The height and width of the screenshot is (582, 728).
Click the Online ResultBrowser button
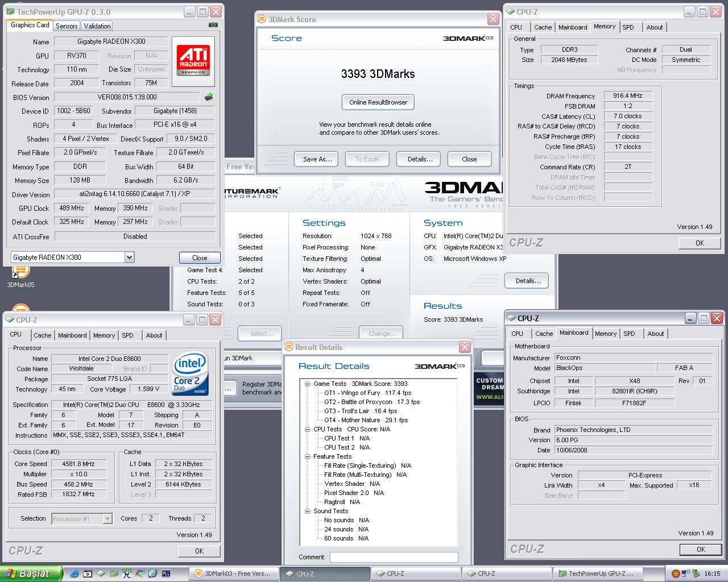coord(378,102)
